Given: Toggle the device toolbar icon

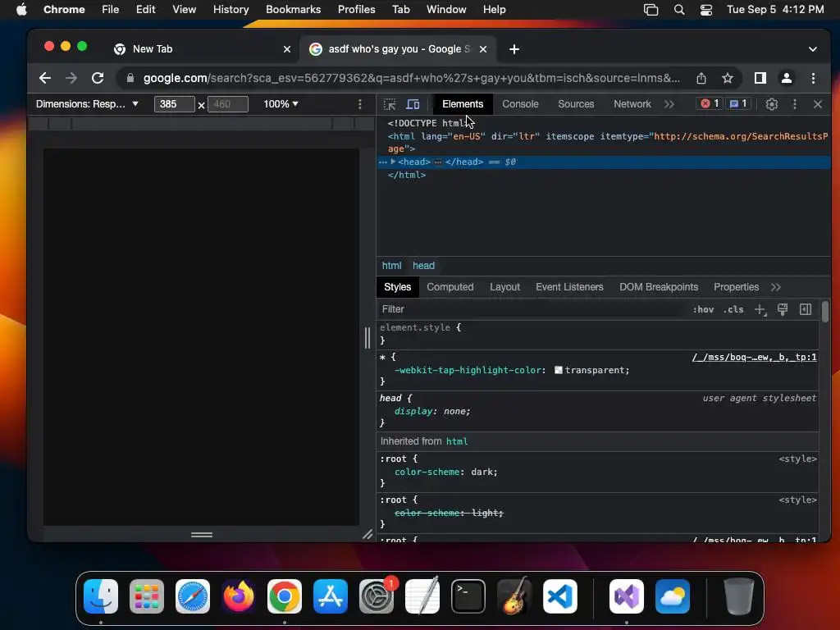Looking at the screenshot, I should (x=413, y=104).
